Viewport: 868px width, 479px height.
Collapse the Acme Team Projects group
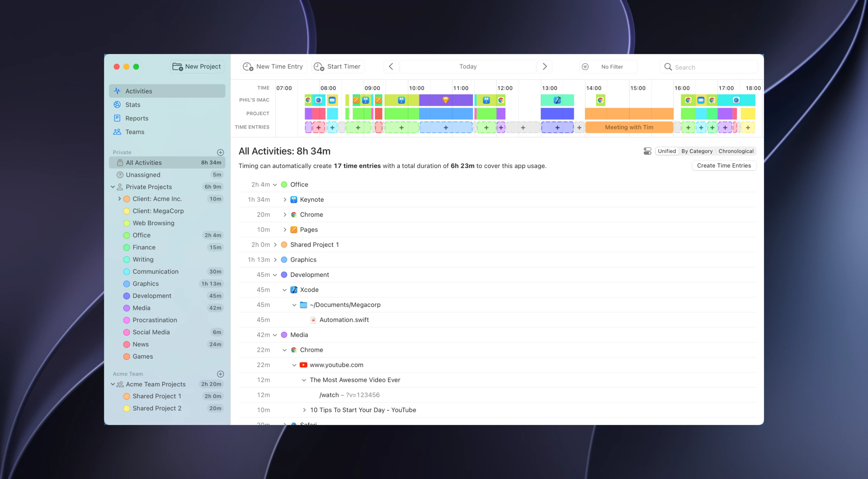(113, 384)
